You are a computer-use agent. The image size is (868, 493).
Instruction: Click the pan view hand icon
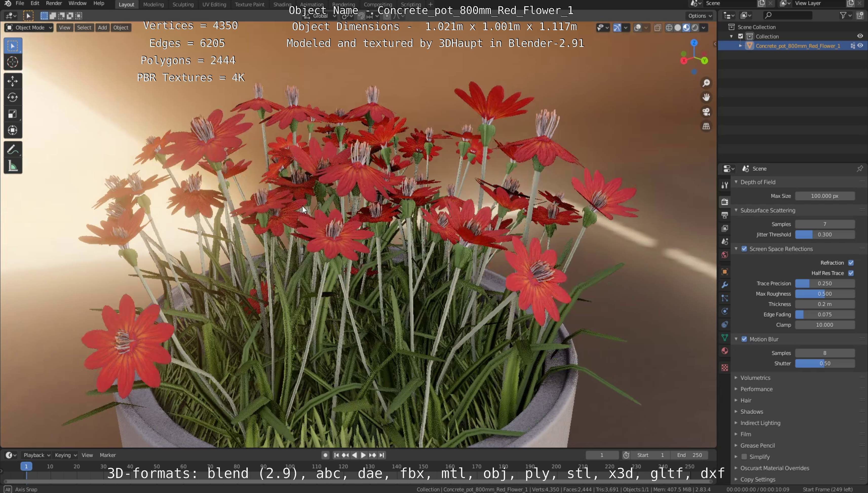point(706,98)
